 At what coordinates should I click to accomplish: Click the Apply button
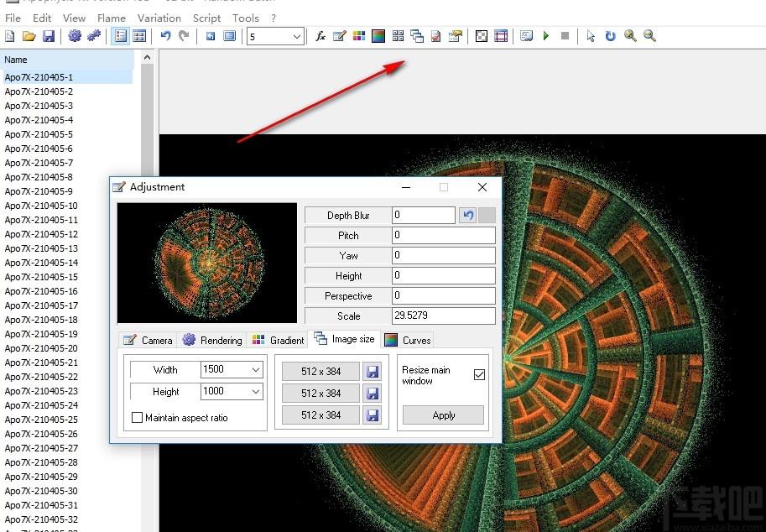coord(444,415)
